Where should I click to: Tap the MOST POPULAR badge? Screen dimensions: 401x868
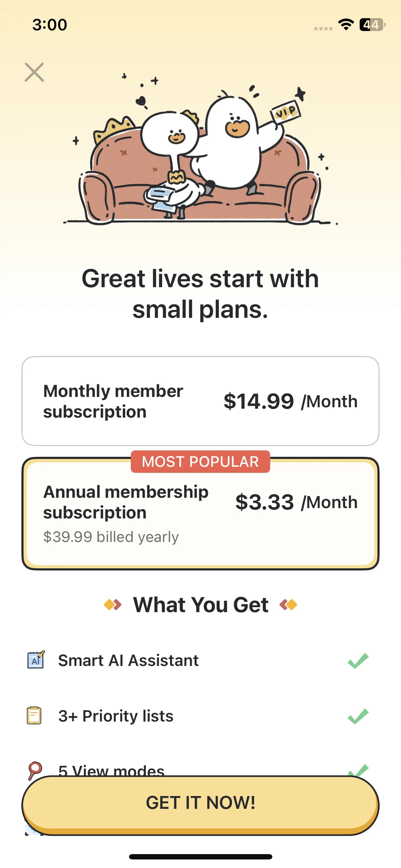coord(200,462)
